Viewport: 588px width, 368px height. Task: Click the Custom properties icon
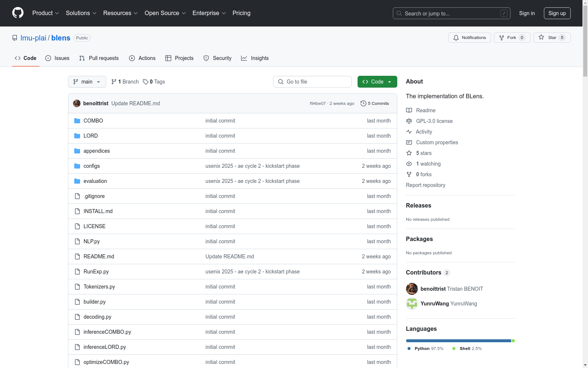click(409, 142)
